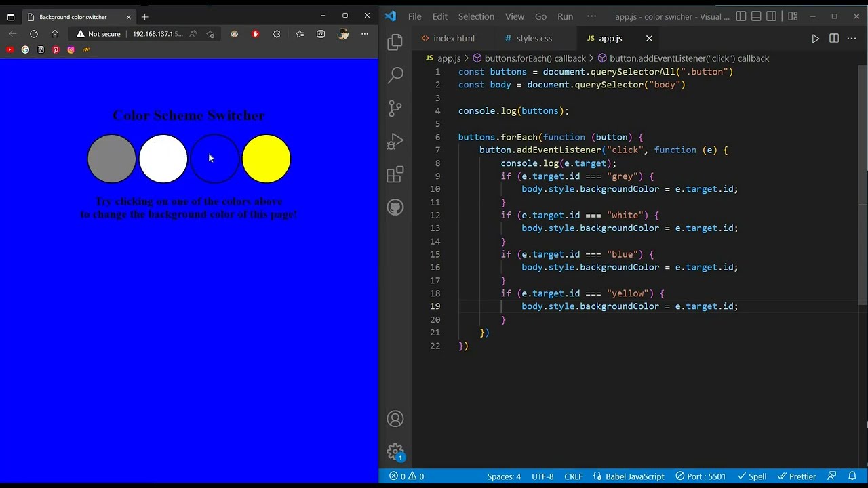
Task: Stop Live Server on Port 5501
Action: pyautogui.click(x=701, y=476)
